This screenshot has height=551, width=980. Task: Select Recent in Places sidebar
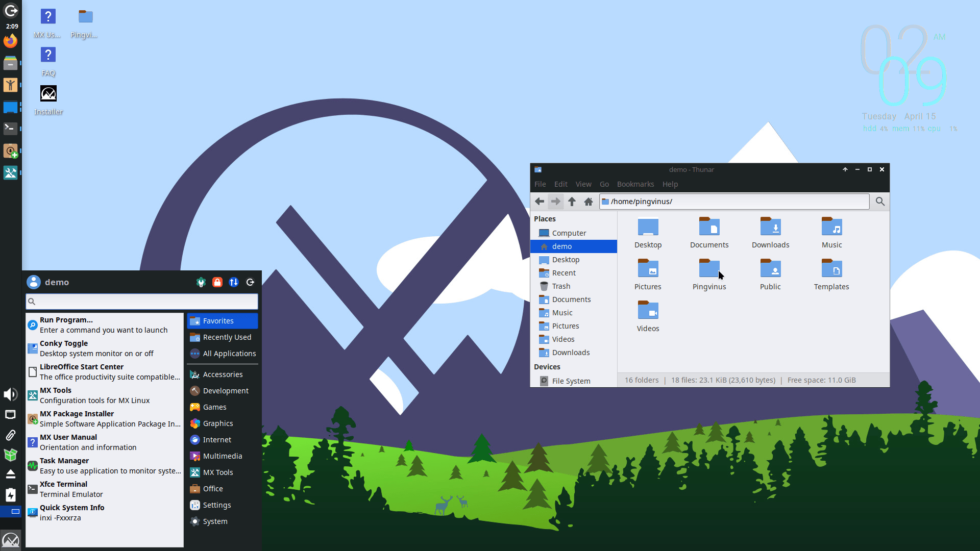click(574, 273)
